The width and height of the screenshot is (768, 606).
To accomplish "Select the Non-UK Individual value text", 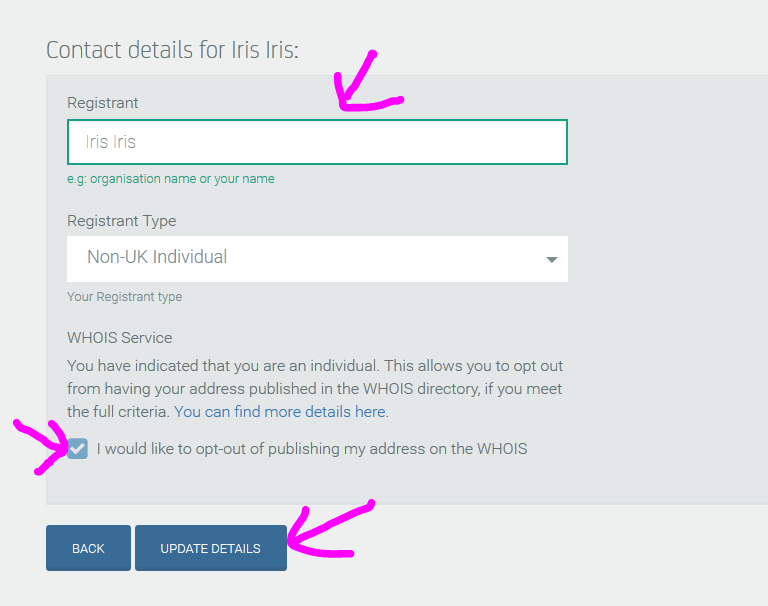I will 157,257.
